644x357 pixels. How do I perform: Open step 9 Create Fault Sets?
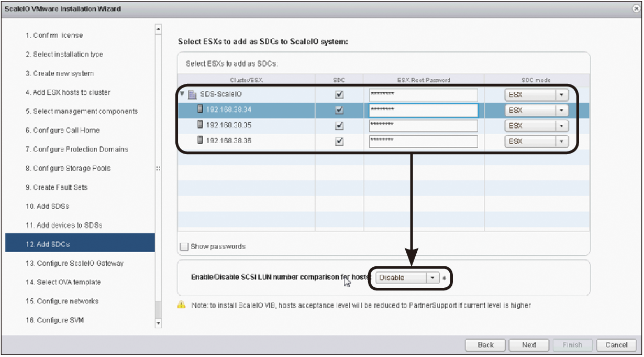click(x=57, y=187)
